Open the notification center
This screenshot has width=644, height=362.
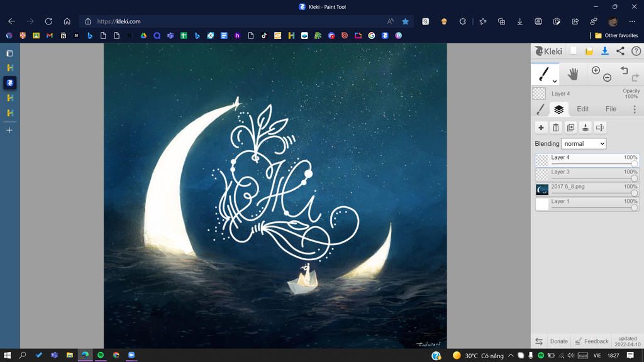630,356
